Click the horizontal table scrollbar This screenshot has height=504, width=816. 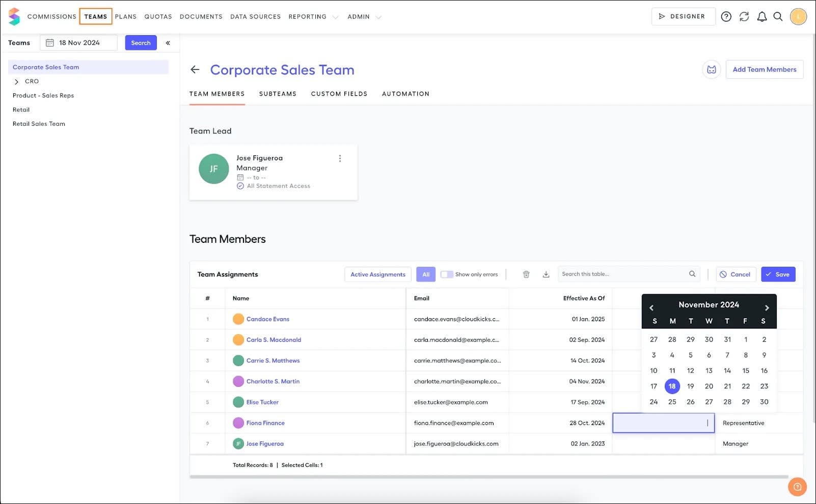point(489,477)
